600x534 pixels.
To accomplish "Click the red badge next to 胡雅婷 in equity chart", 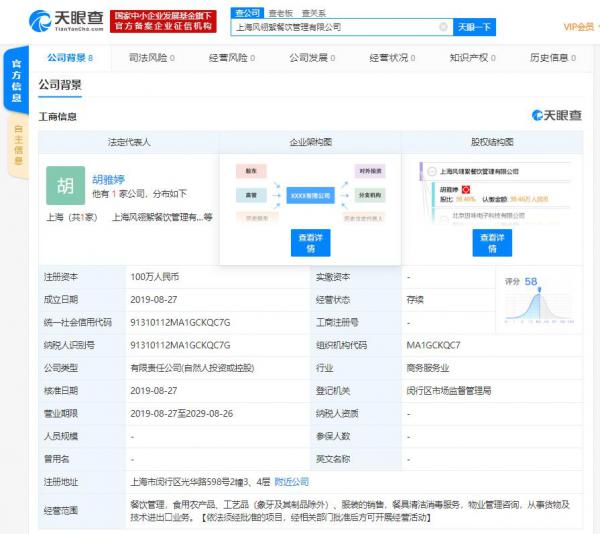I will point(466,189).
